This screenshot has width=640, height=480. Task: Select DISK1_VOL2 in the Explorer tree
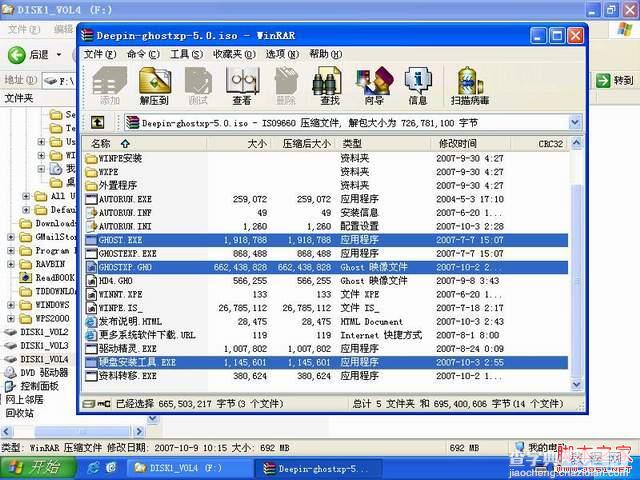[x=44, y=332]
